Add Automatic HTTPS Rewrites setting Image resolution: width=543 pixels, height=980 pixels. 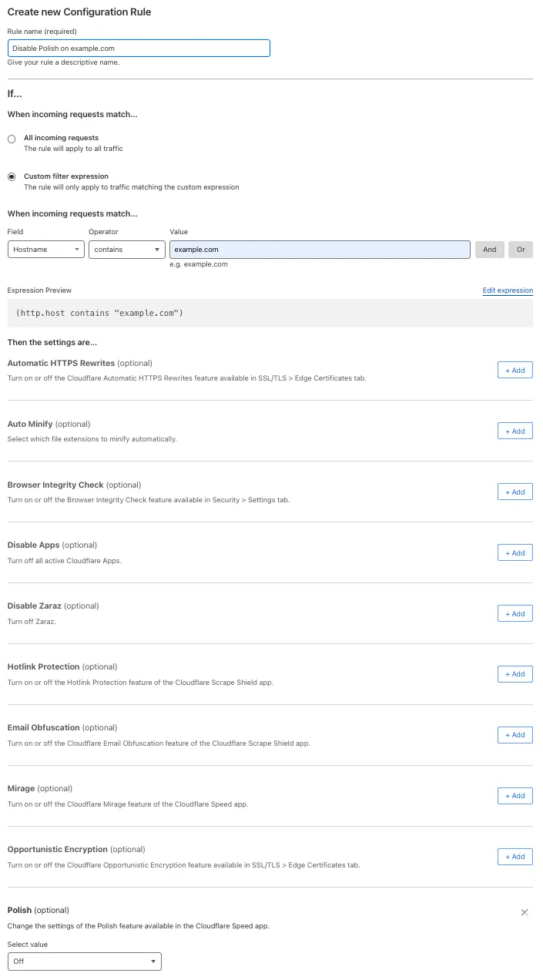tap(515, 371)
